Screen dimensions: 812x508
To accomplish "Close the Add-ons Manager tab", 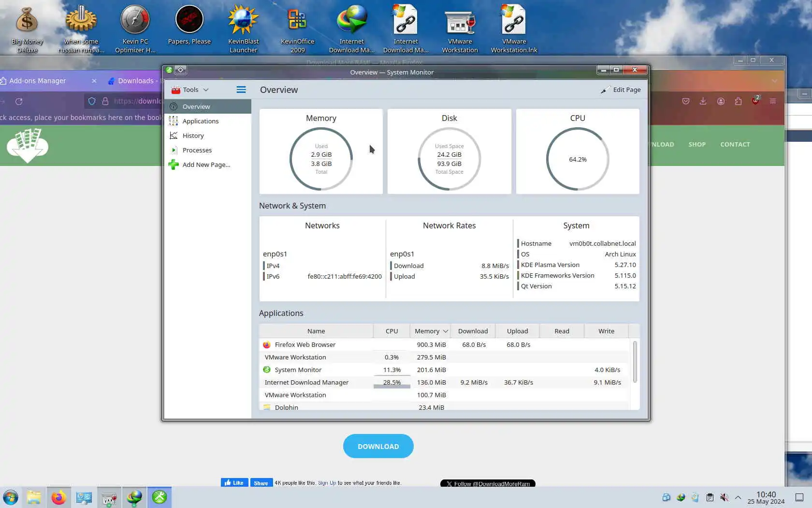I will [94, 81].
